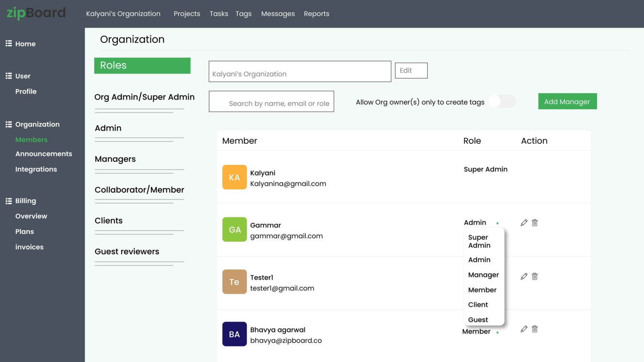Click the zipBoard logo
Viewport: 644px width, 362px height.
(36, 13)
